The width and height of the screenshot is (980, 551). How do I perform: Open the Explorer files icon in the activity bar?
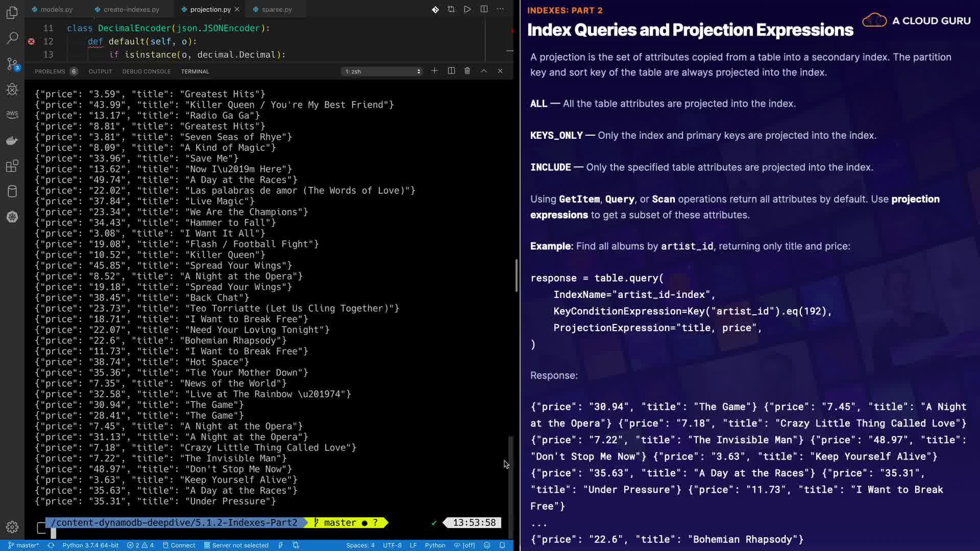(12, 12)
